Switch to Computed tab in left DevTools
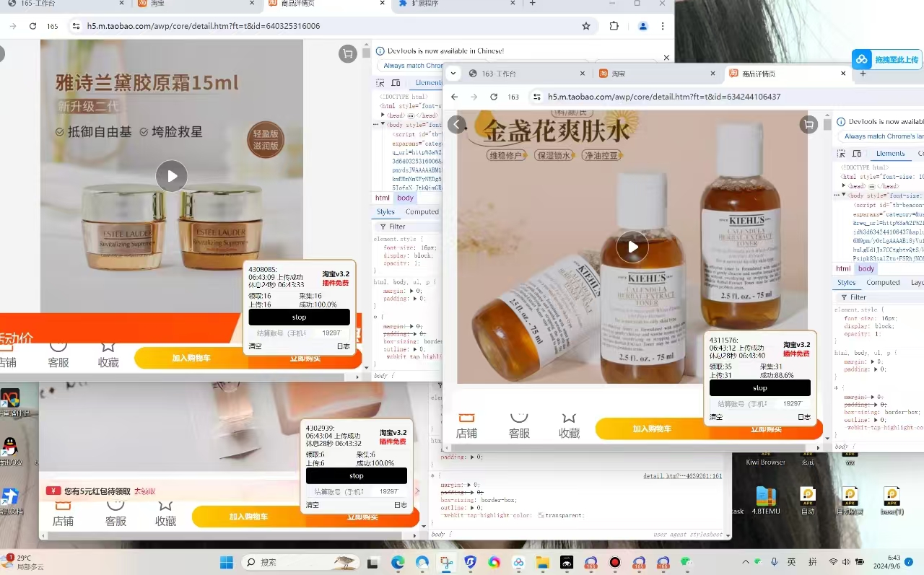924x575 pixels. pyautogui.click(x=422, y=212)
